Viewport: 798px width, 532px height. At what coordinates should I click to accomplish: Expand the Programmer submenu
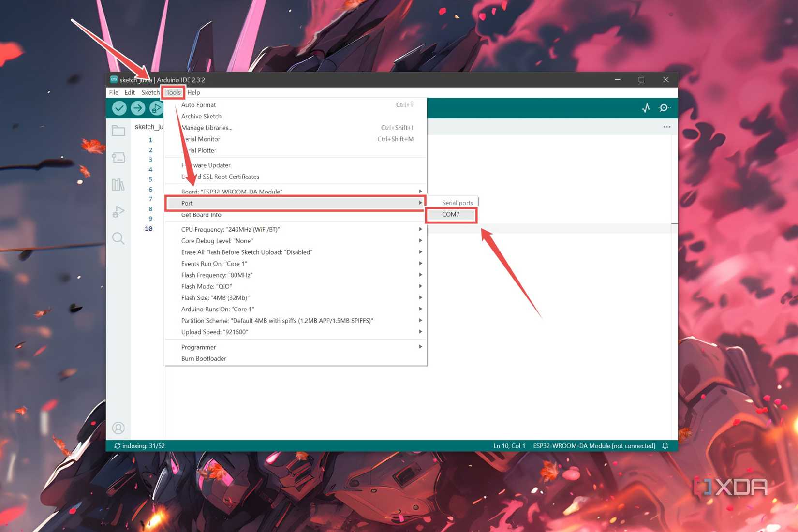[296, 347]
